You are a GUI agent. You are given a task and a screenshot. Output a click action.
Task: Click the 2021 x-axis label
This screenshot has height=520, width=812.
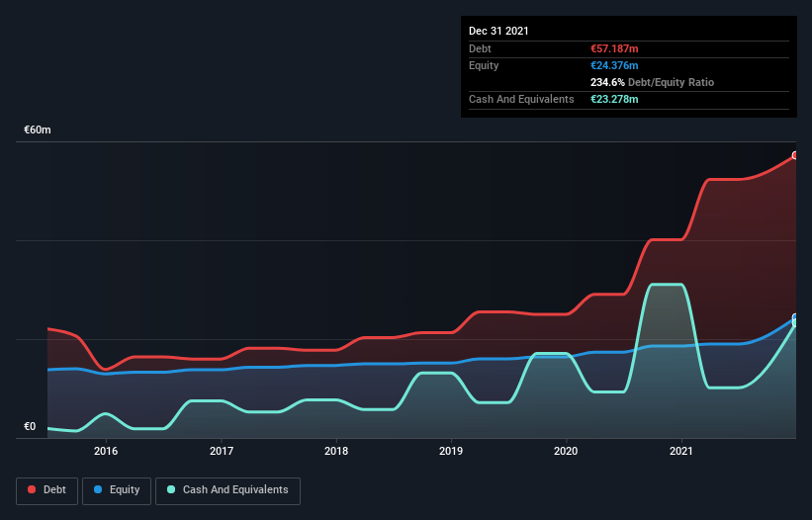click(681, 451)
